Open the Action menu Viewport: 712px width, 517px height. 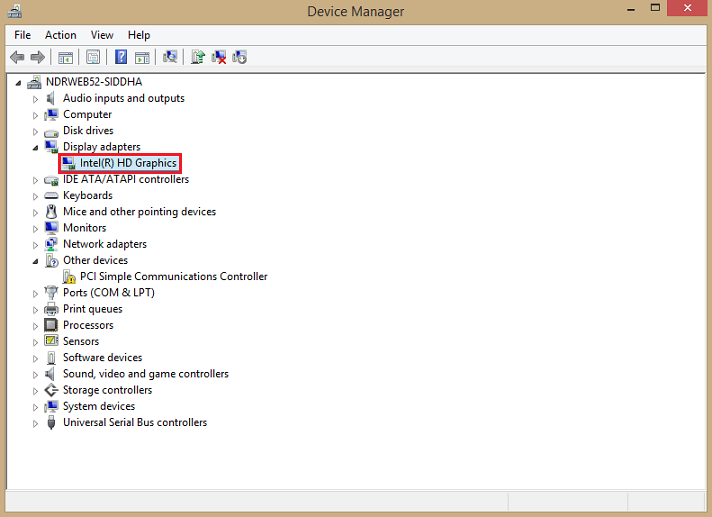(x=60, y=35)
